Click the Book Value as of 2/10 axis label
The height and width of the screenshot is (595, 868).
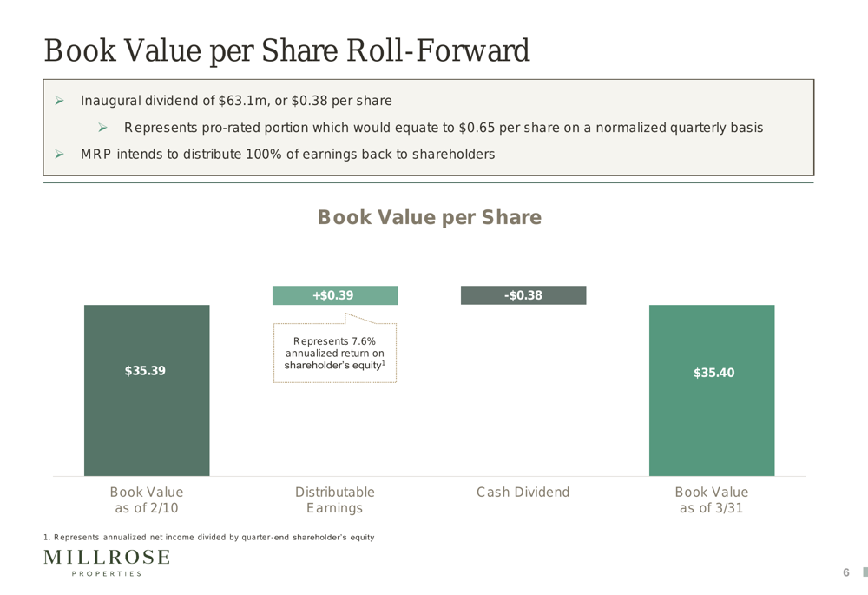(x=147, y=499)
